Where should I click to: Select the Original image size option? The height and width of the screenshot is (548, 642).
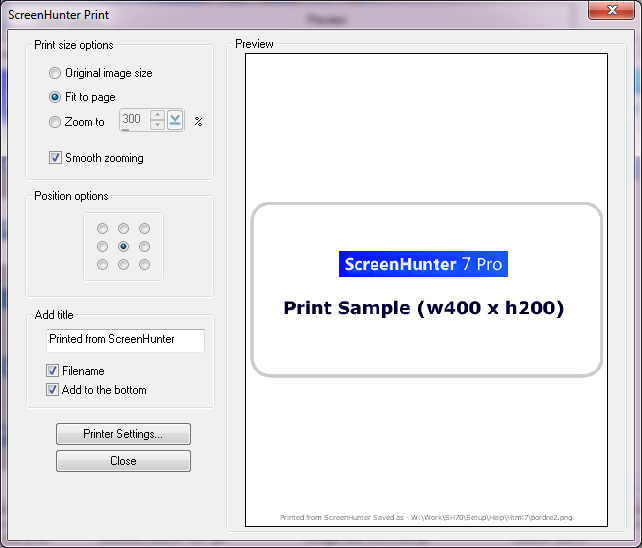(55, 73)
